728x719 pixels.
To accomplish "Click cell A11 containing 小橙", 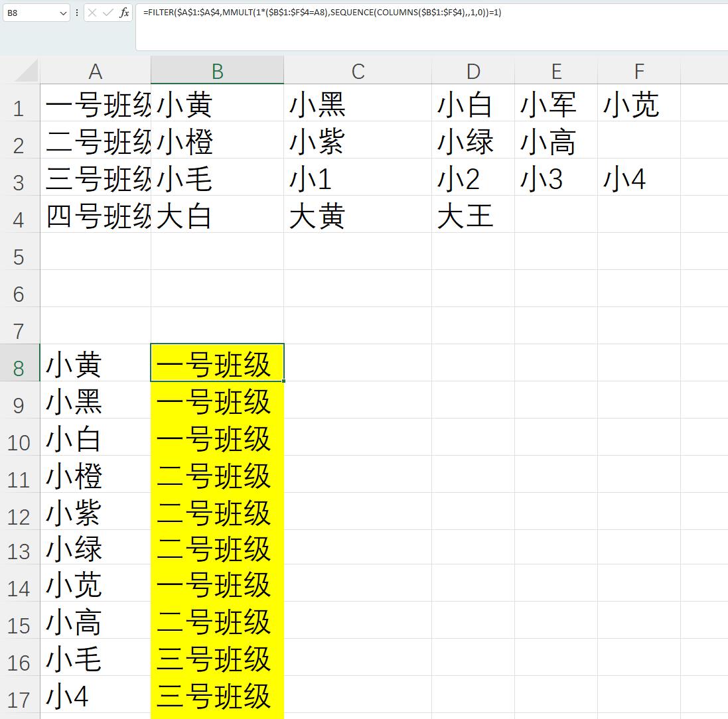I will pos(96,474).
